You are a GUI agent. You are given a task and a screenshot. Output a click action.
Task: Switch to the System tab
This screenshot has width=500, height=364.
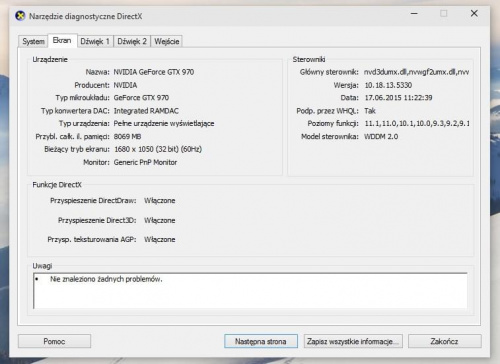tap(33, 41)
